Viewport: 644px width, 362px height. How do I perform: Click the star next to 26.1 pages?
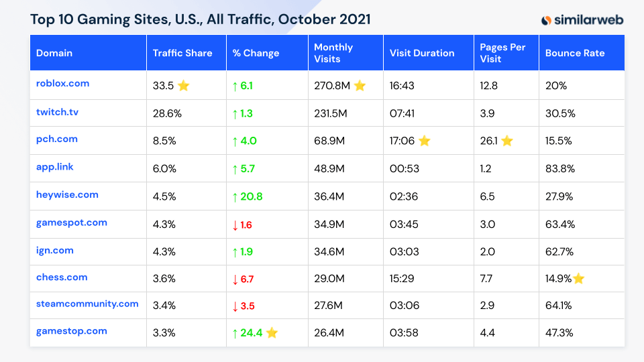tap(506, 141)
